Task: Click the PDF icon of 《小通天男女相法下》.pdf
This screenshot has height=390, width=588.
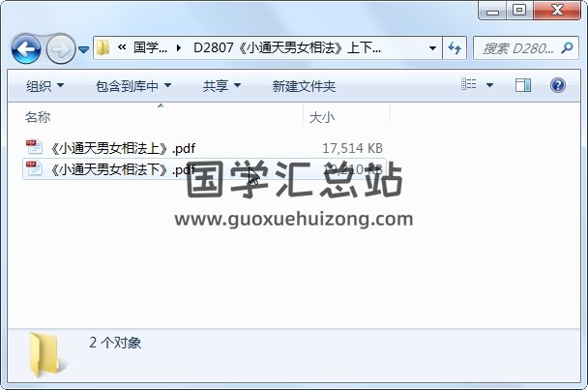Action: 34,168
